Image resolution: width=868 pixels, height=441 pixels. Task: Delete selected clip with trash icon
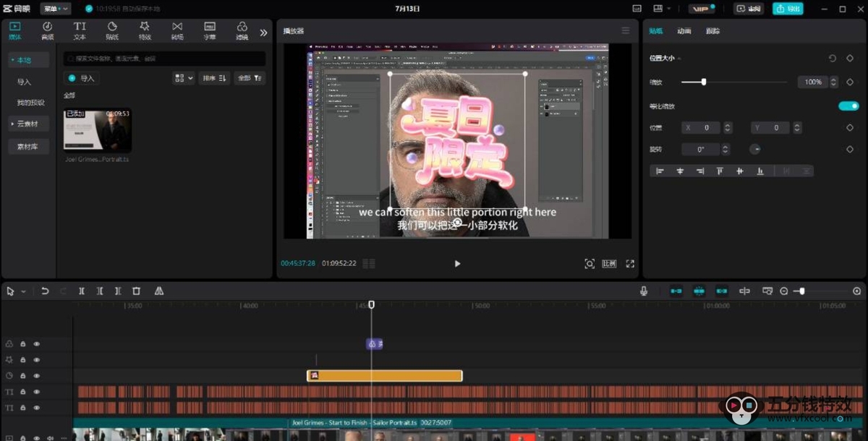pyautogui.click(x=136, y=291)
